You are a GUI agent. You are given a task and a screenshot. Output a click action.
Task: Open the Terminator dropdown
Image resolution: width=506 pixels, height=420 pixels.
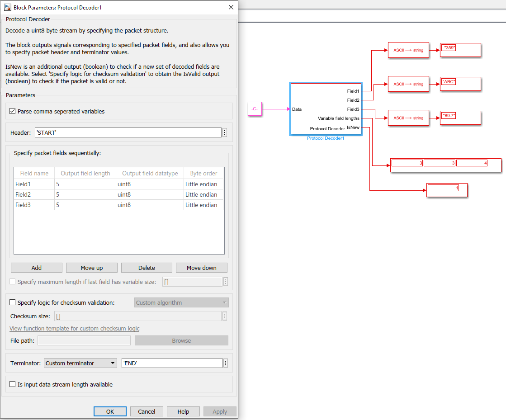(80, 363)
